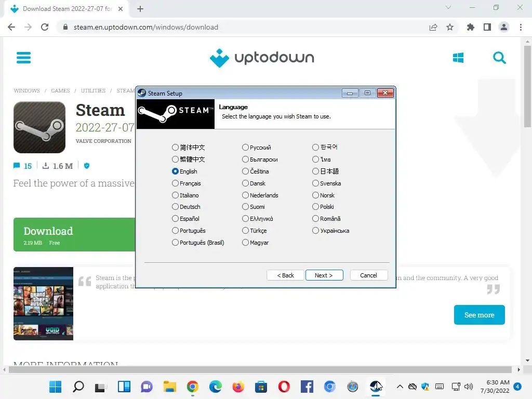Viewport: 532px width, 399px height.
Task: Select the Windows platform icon on Uptodown
Action: point(458,58)
